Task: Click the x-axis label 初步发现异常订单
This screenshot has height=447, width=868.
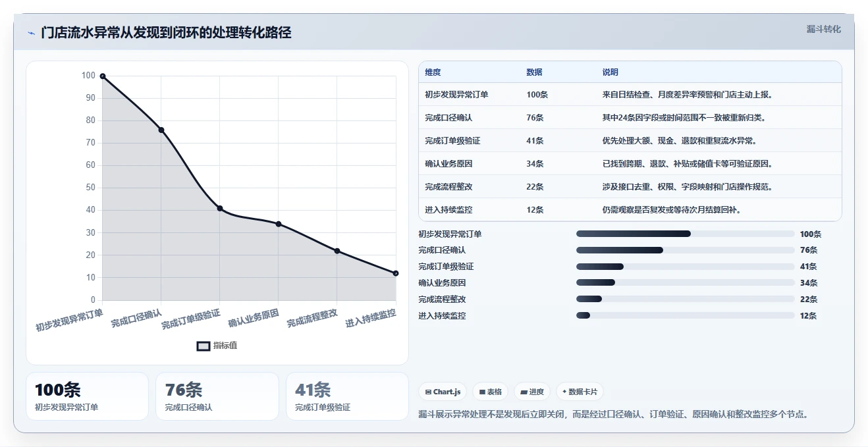Action: tap(69, 319)
